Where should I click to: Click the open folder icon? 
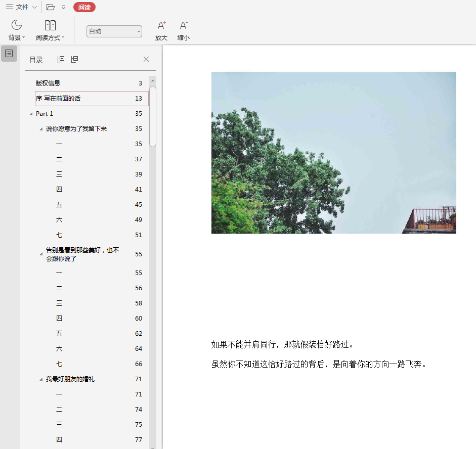(x=51, y=7)
